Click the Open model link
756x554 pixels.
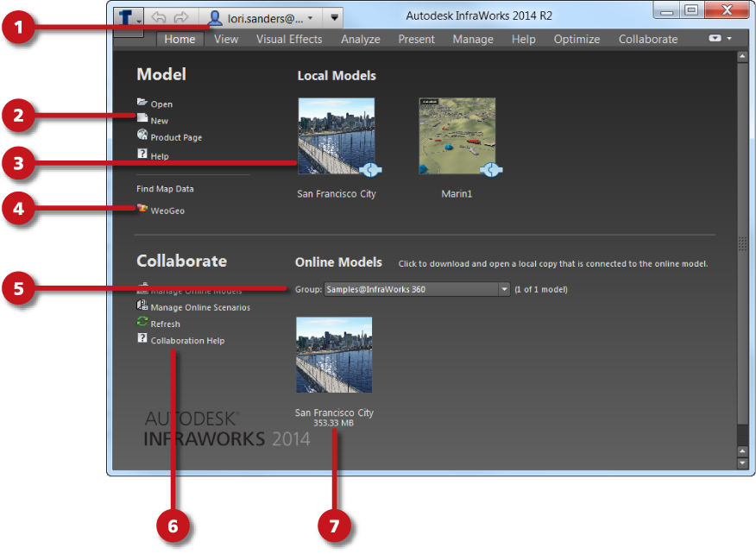pos(161,104)
